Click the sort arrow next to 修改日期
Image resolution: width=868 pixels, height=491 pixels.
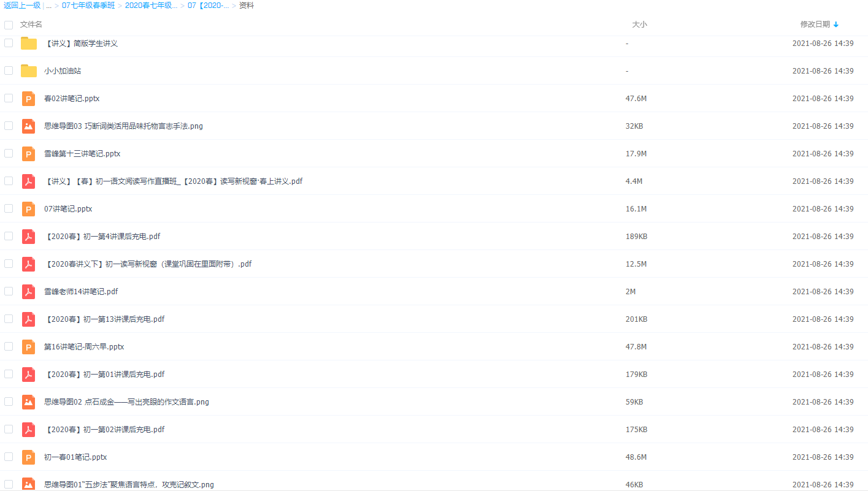(836, 25)
